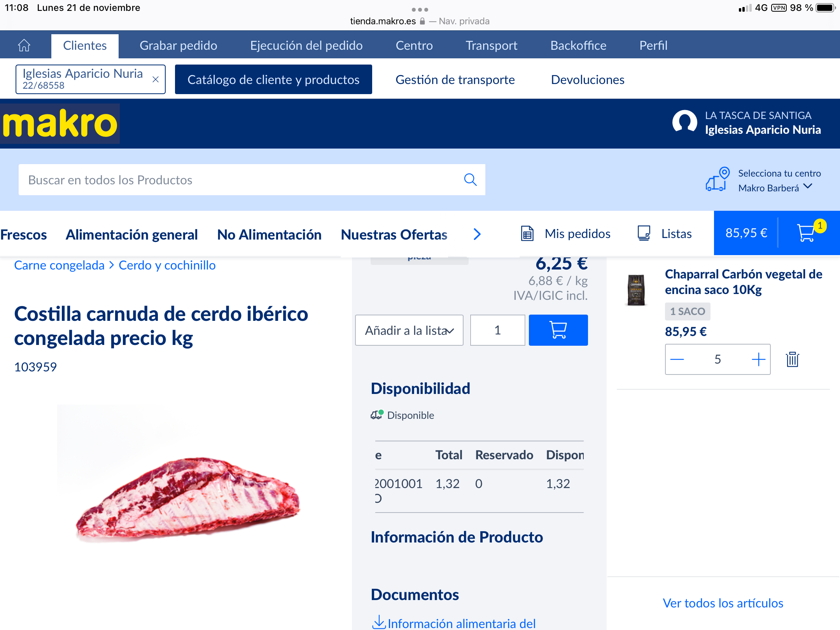
Task: Open the Backoffice tab
Action: [x=578, y=45]
